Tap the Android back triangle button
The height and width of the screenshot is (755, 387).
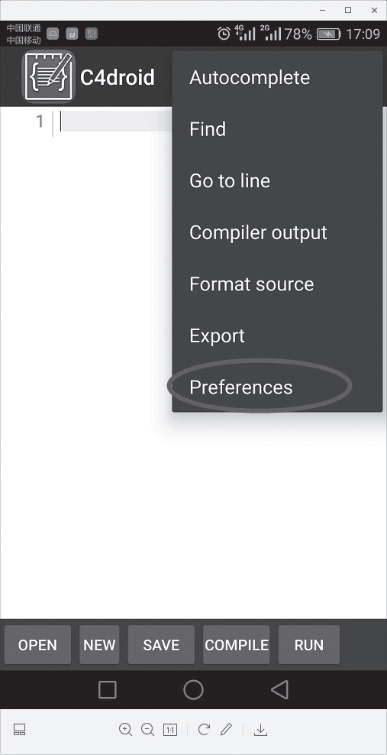(280, 690)
